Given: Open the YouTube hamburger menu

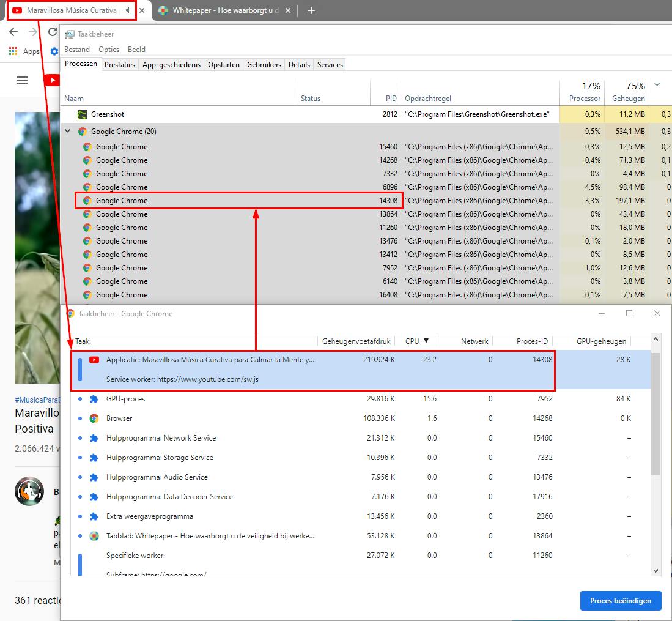Looking at the screenshot, I should pyautogui.click(x=22, y=80).
